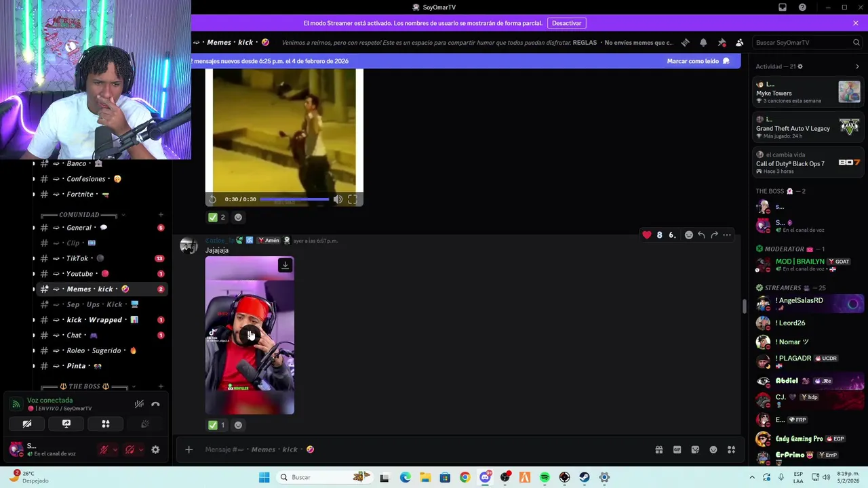868x488 pixels.
Task: Toggle noise suppression icon
Action: 139,404
